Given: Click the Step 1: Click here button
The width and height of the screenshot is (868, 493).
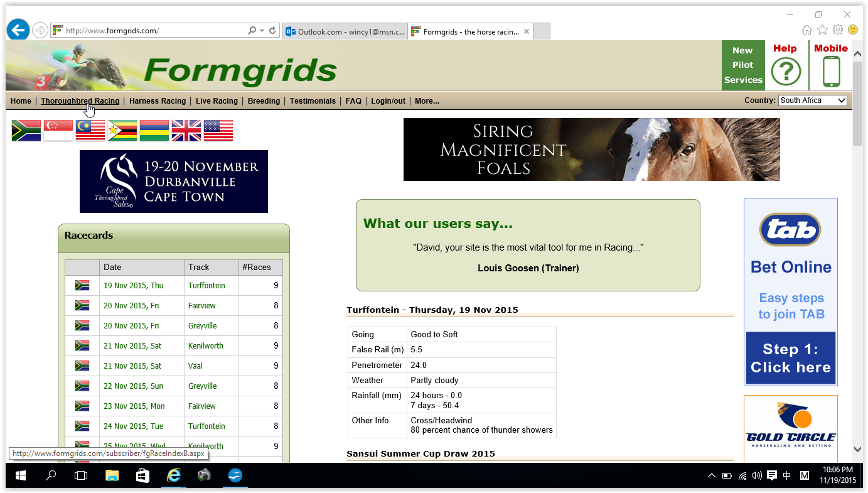Looking at the screenshot, I should point(791,358).
